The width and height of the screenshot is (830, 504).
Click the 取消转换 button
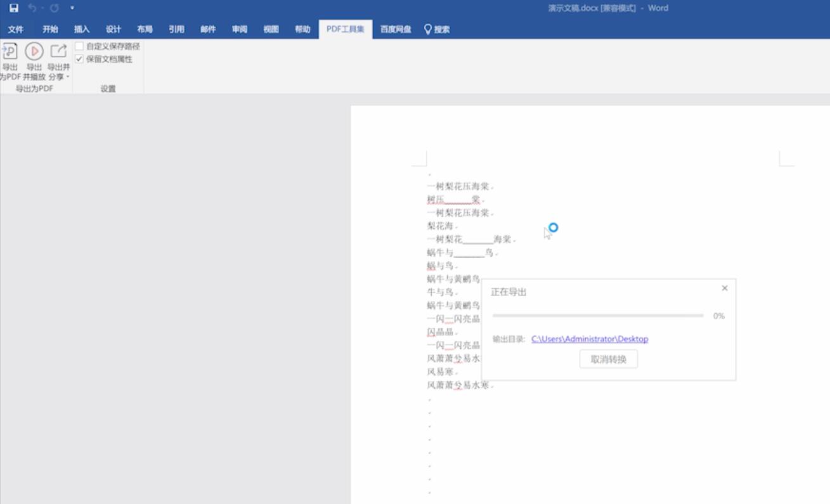(609, 359)
